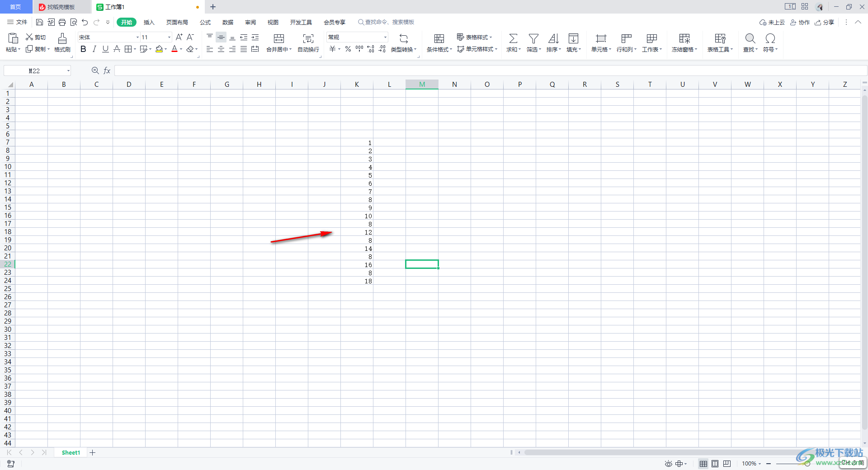Click the Save icon in quick access toolbar
Viewport: 868px width, 470px height.
(x=39, y=22)
